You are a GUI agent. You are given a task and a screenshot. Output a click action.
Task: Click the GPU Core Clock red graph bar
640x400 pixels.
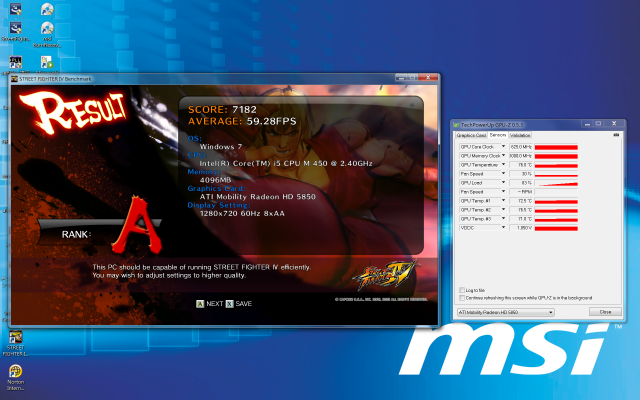click(x=556, y=147)
